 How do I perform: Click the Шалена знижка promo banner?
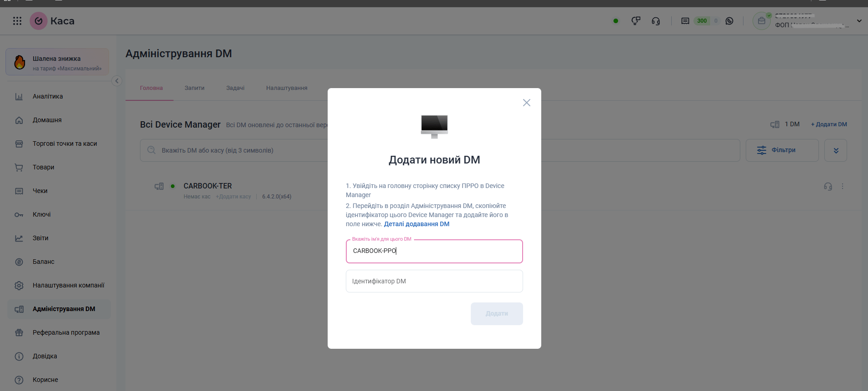click(x=57, y=62)
